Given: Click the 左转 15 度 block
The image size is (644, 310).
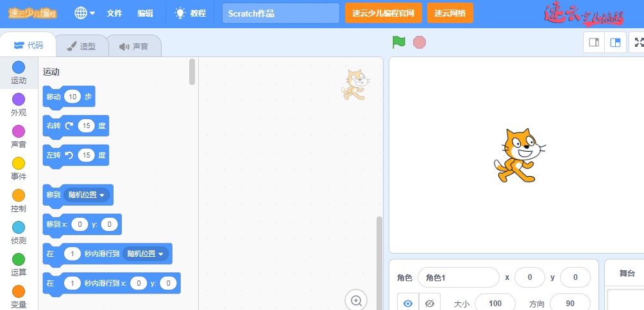Looking at the screenshot, I should point(76,156).
